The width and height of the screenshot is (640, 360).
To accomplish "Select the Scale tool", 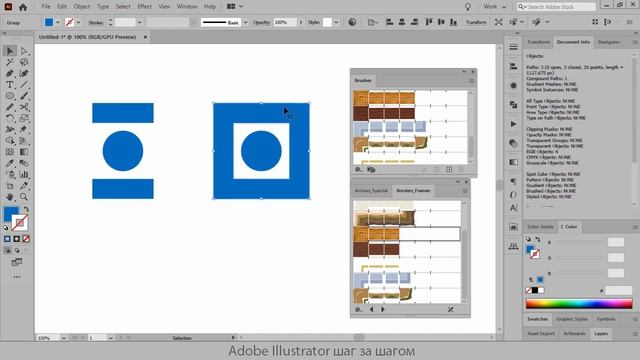I will click(x=24, y=118).
